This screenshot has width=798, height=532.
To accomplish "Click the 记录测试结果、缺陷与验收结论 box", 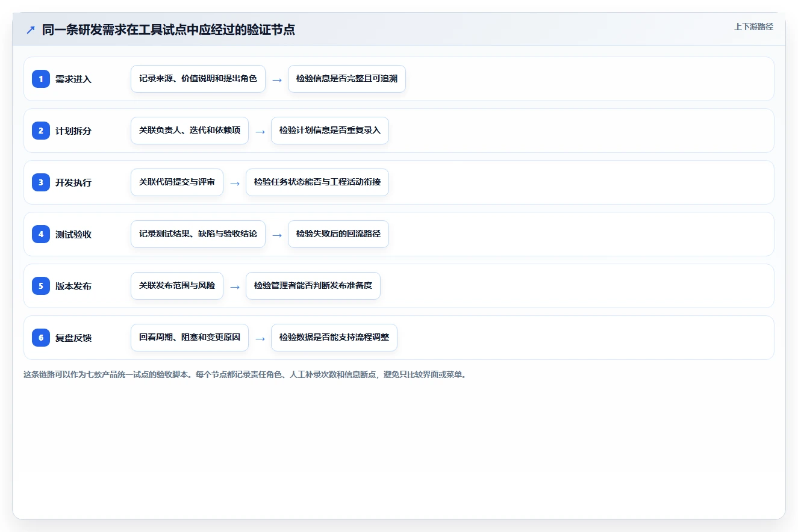I will click(x=198, y=234).
